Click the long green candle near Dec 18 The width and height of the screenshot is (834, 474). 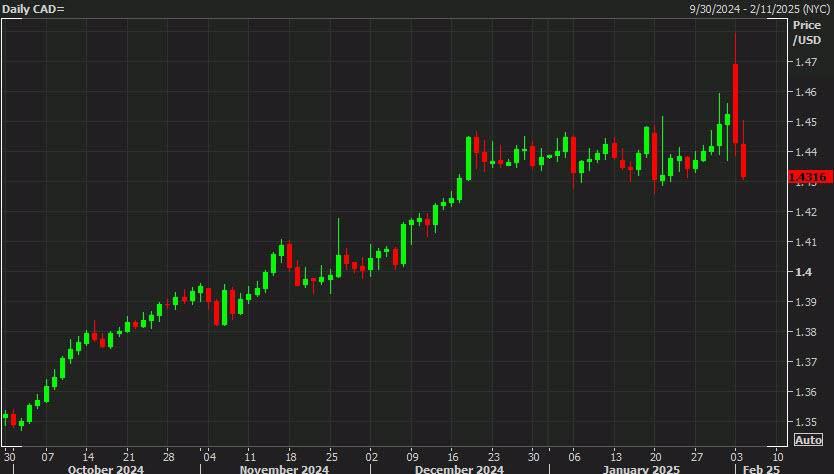pos(469,159)
